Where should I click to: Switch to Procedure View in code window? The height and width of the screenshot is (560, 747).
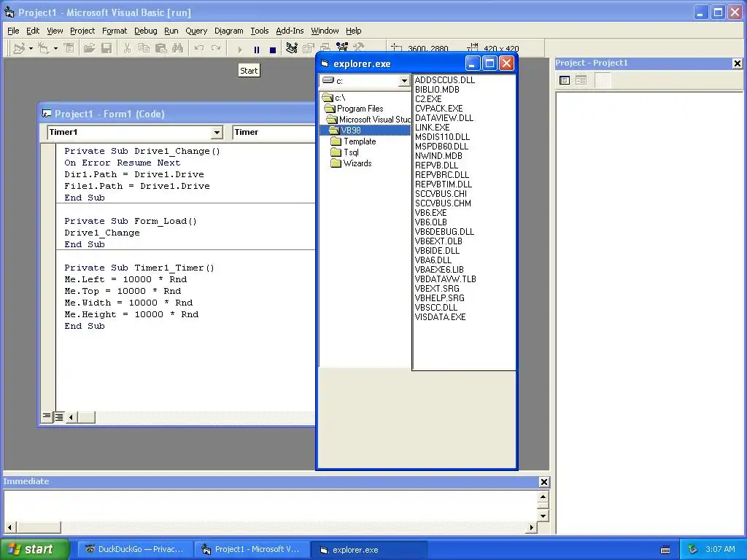[x=47, y=417]
